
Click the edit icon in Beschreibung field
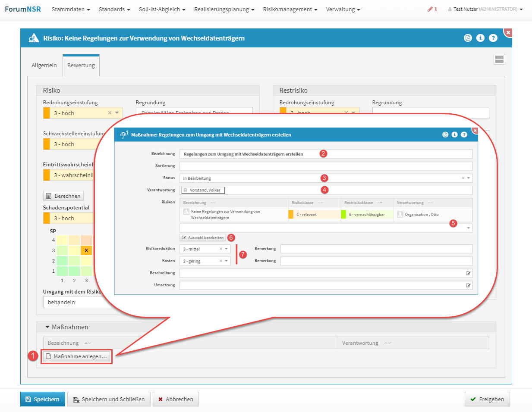(468, 273)
